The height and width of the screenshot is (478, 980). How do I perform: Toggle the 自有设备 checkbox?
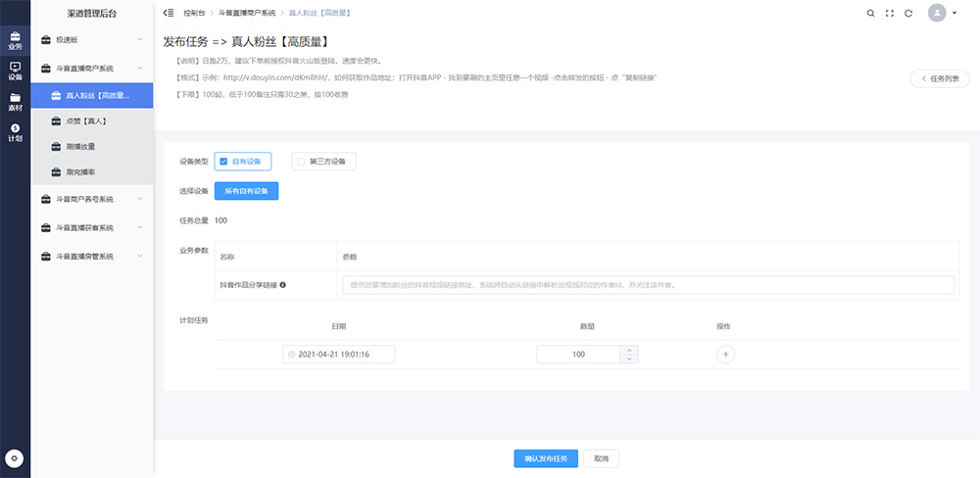coord(224,162)
